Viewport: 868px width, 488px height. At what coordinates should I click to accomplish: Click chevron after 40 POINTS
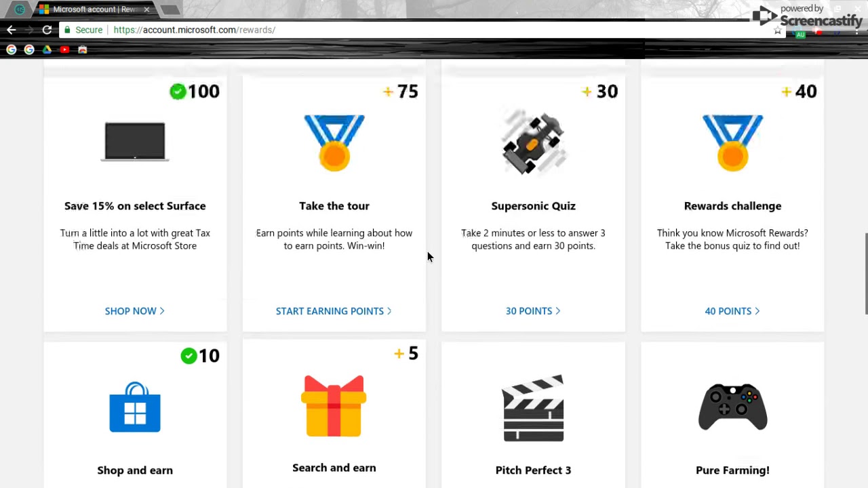click(x=757, y=311)
